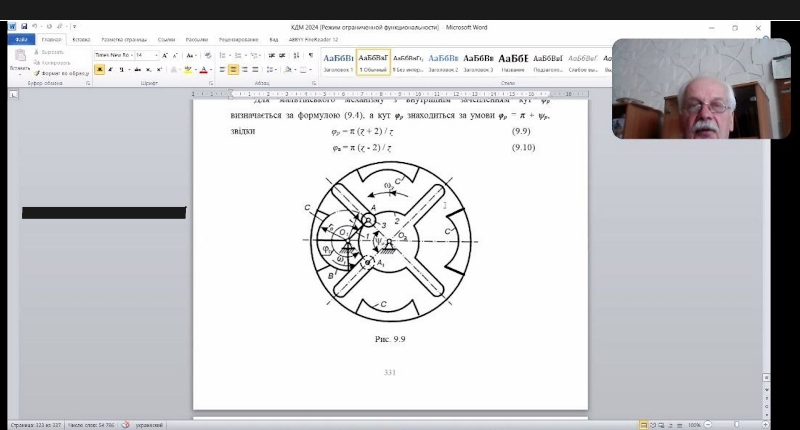Open the font name dropdown (Times New Roman)

coord(132,55)
